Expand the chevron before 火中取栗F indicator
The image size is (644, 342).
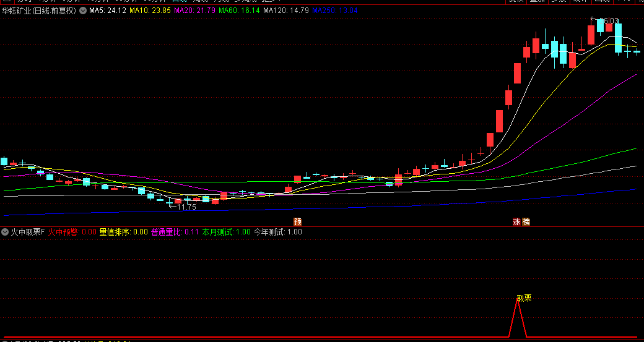tap(5, 232)
